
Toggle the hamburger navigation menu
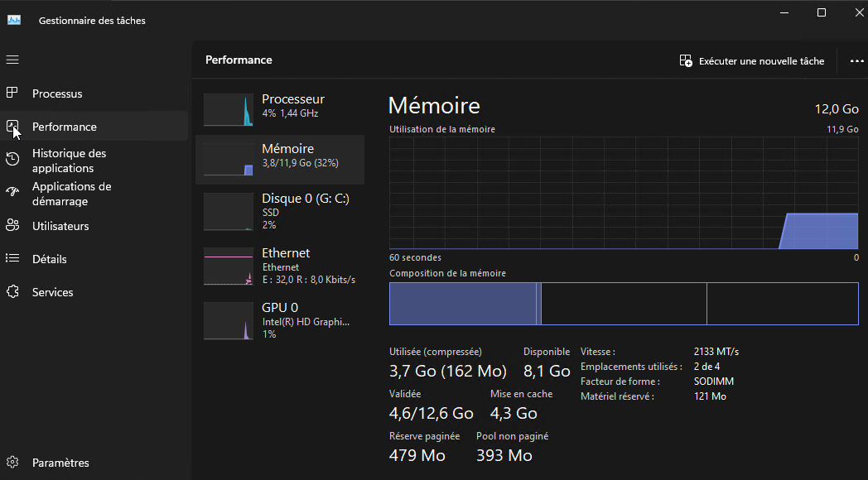pos(12,60)
